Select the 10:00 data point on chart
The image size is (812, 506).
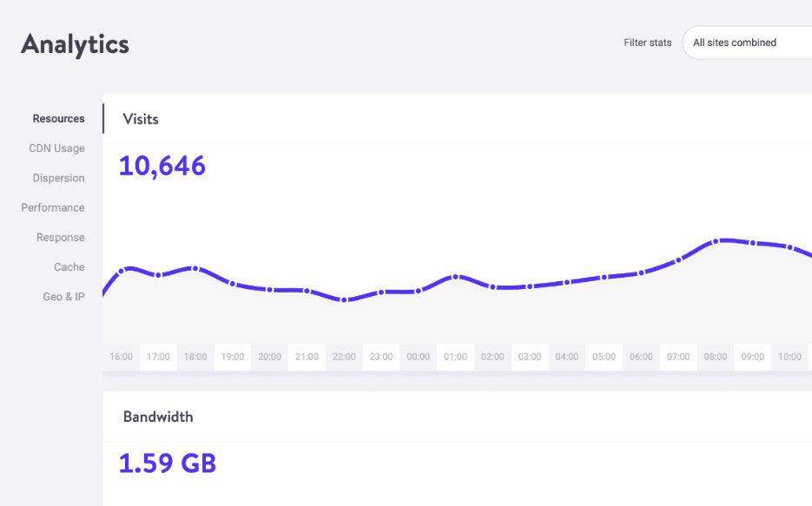pos(789,247)
